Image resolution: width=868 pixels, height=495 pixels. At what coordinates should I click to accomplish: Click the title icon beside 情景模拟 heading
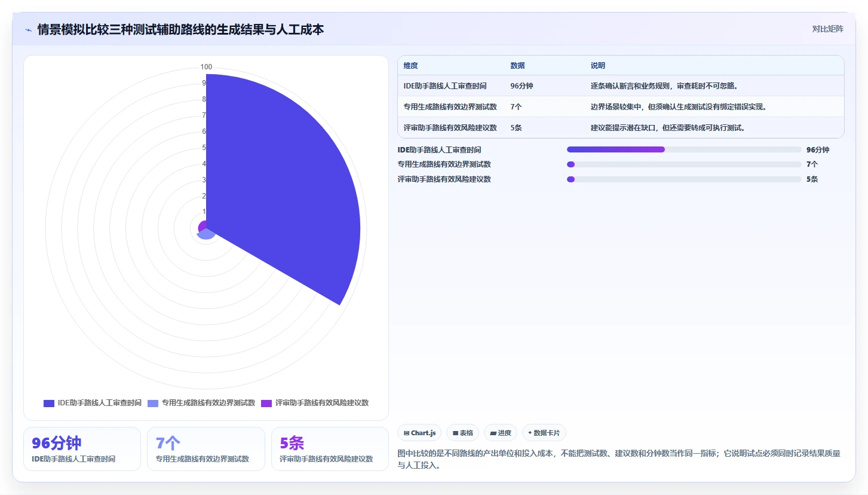(28, 30)
